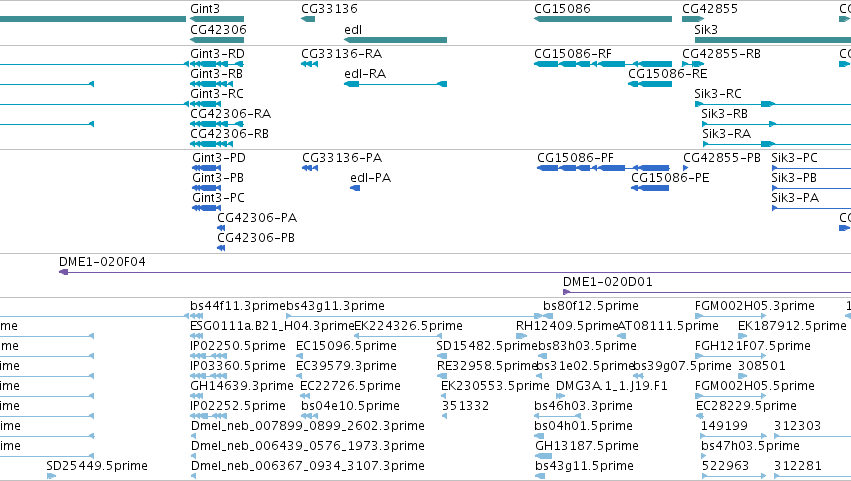This screenshot has height=481, width=851.
Task: Select the IP03360.5prime EST
Action: 208,376
